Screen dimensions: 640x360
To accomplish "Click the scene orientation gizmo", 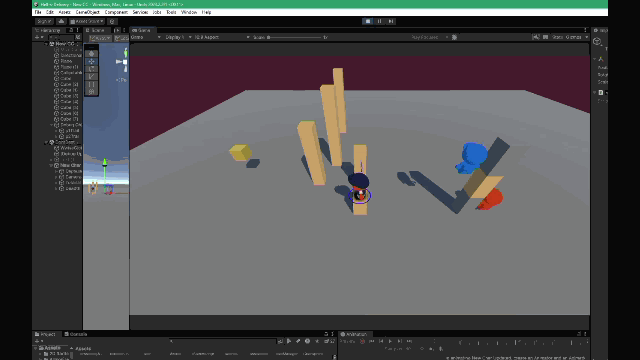I will pyautogui.click(x=123, y=60).
